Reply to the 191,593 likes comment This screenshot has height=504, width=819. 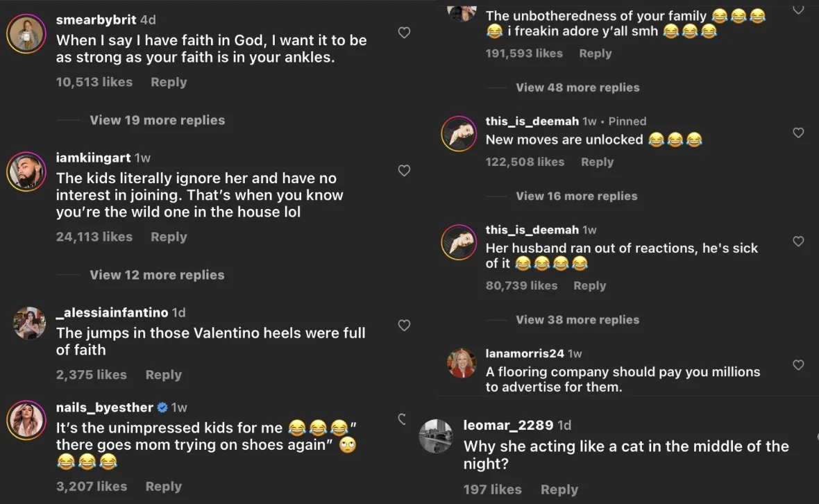coord(595,53)
